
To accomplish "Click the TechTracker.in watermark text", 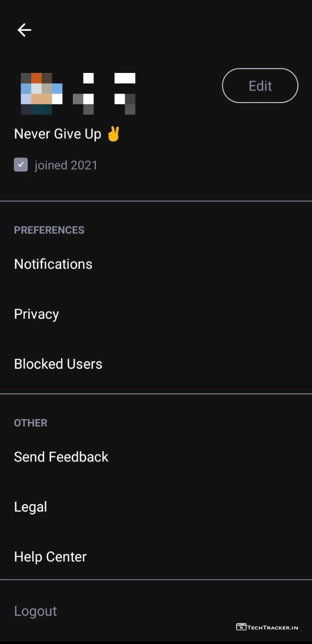I will pyautogui.click(x=273, y=627).
